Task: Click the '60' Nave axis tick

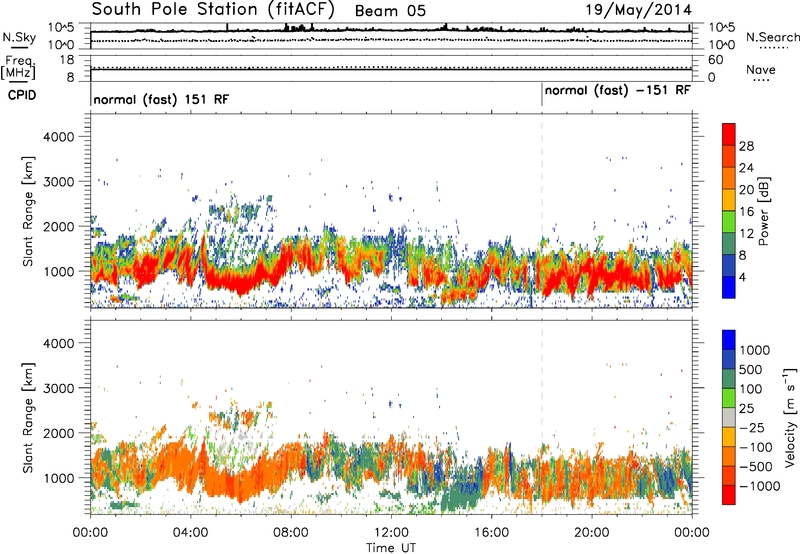Action: tap(715, 60)
